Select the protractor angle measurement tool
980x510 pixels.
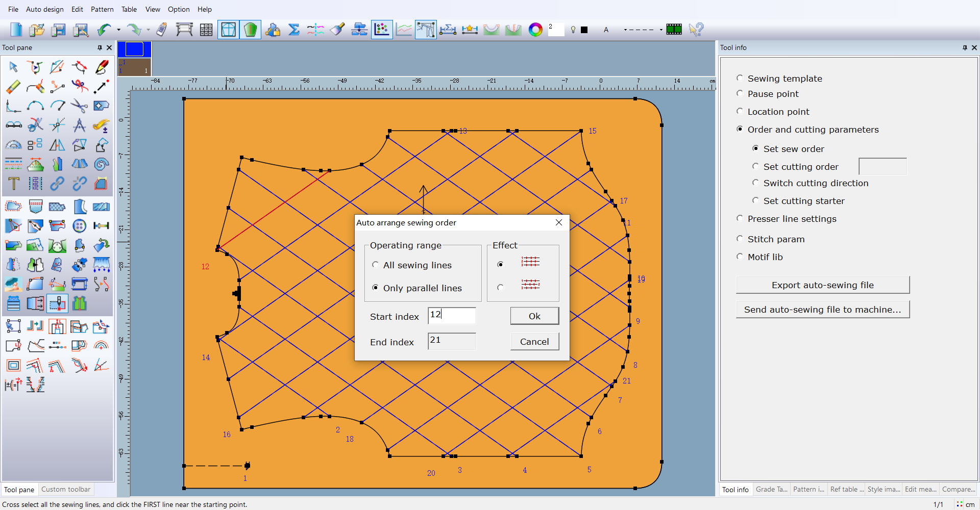click(13, 145)
